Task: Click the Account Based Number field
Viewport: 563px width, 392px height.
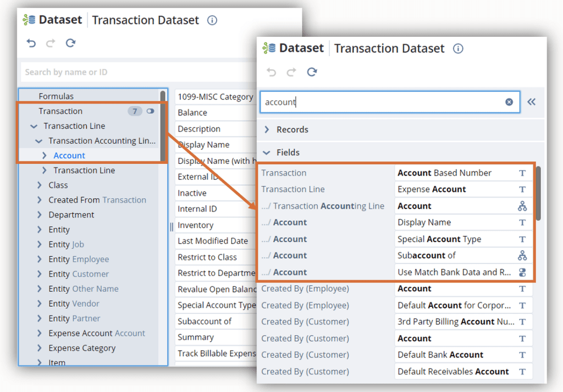Action: tap(444, 173)
